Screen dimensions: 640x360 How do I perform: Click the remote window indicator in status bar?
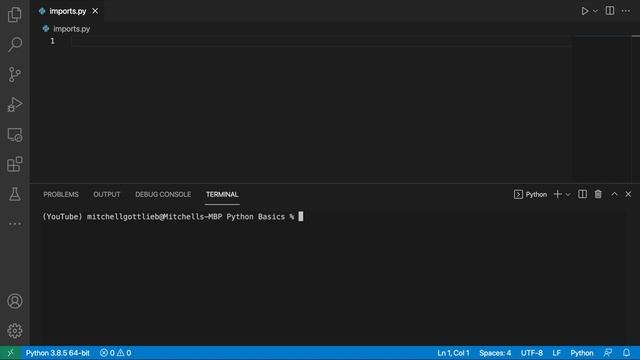10,353
